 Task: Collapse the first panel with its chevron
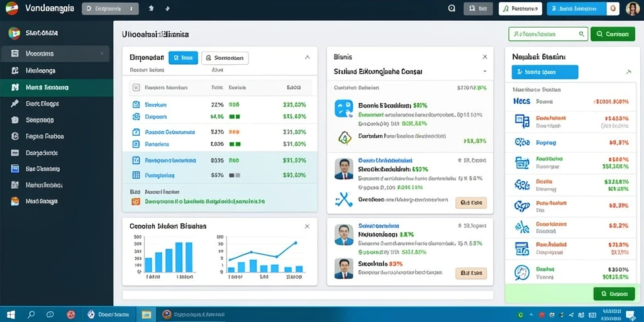(307, 57)
